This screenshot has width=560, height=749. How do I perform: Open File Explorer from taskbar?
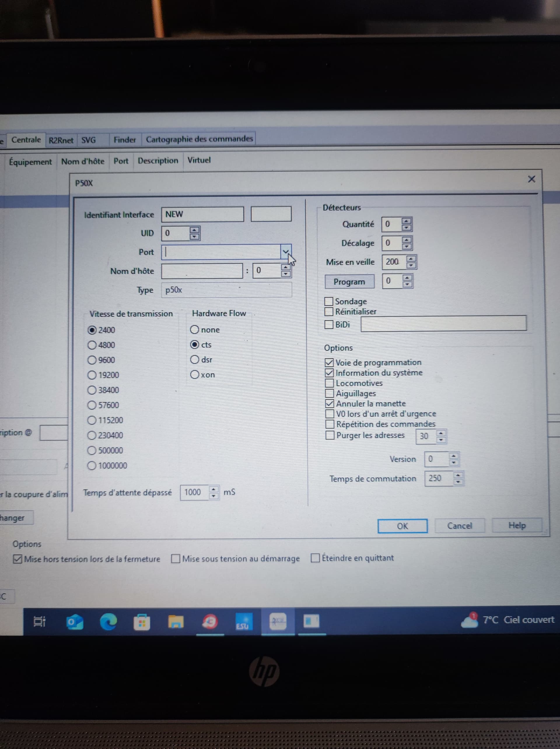(x=176, y=622)
